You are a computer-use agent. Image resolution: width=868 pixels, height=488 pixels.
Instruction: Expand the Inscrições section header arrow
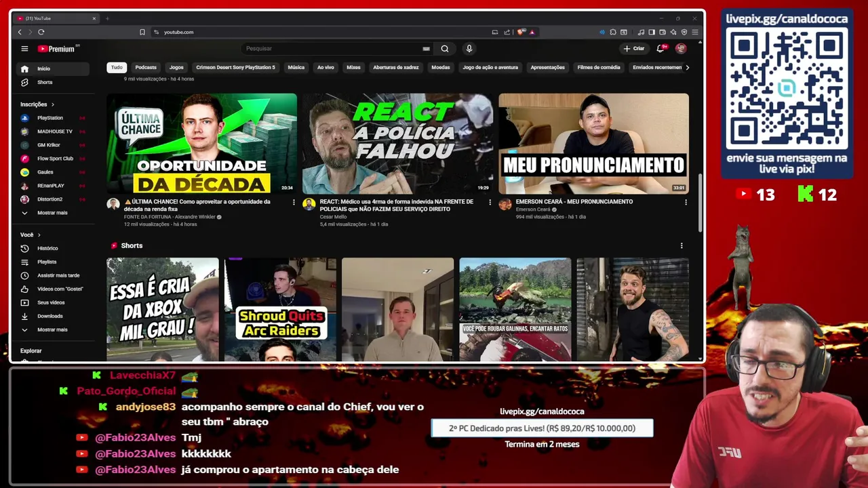tap(54, 104)
